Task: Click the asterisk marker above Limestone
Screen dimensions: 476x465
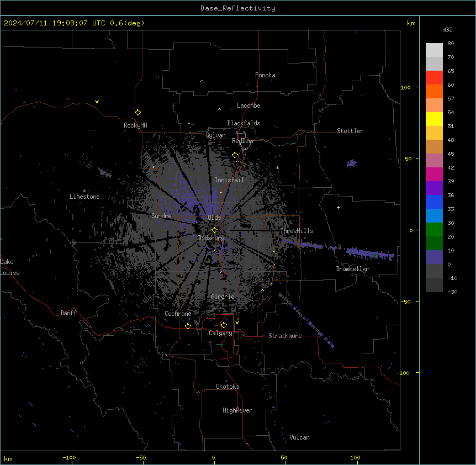Action: click(84, 191)
